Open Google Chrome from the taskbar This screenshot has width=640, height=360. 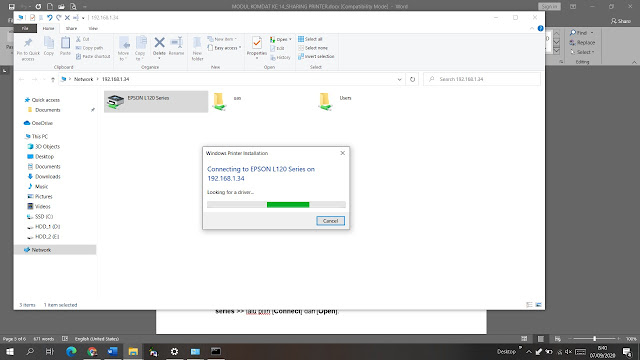(92, 351)
